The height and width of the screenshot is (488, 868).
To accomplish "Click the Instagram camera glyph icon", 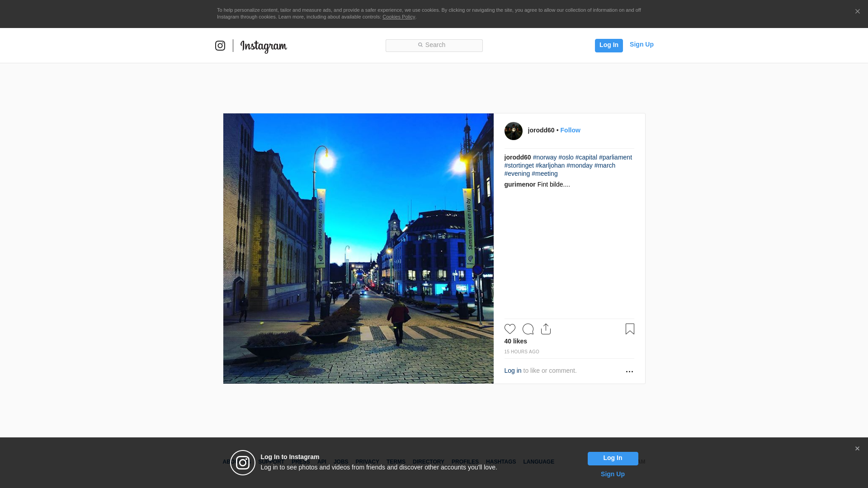I will (x=220, y=46).
